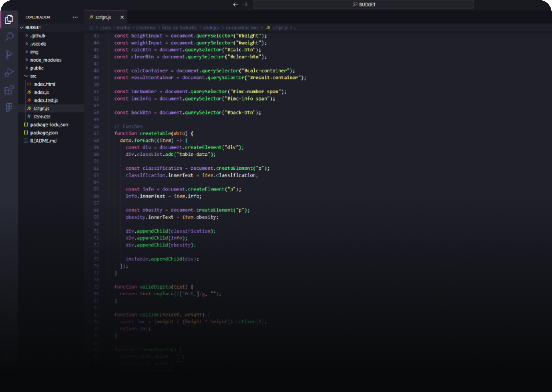Screen dimensions: 552x392
Task: Open script.js breadcrumb in the path bar
Action: tap(280, 28)
